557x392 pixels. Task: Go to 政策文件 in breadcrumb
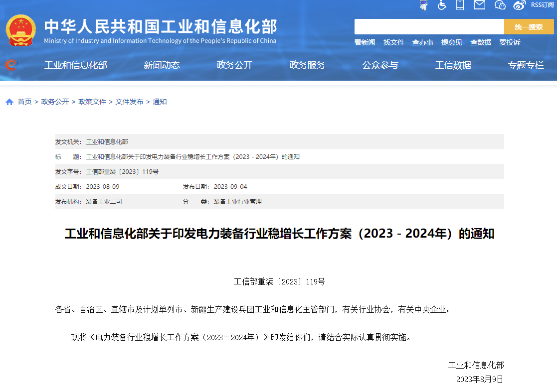(x=92, y=102)
